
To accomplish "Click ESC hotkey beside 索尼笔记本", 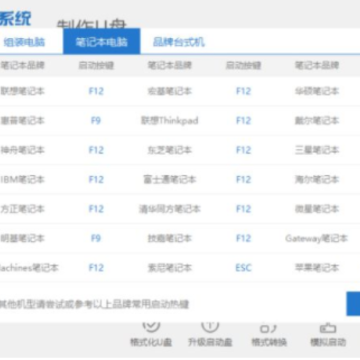I will pyautogui.click(x=243, y=268).
